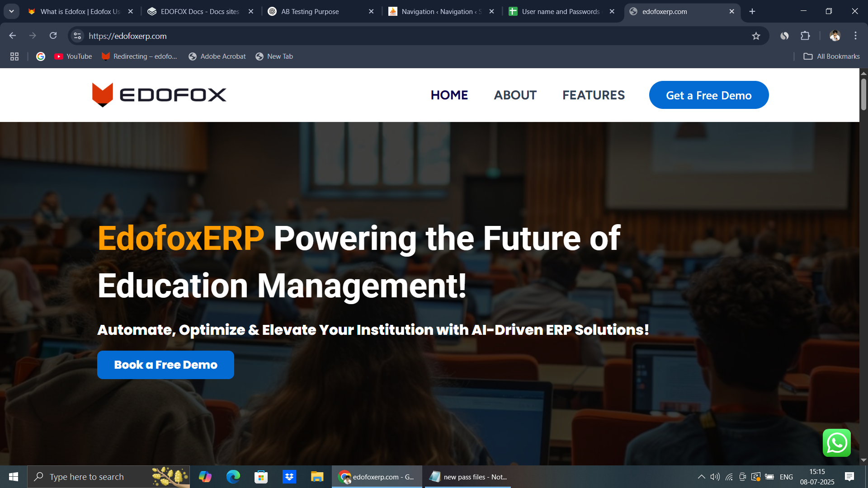Click the WhatsApp chat icon

tap(836, 443)
